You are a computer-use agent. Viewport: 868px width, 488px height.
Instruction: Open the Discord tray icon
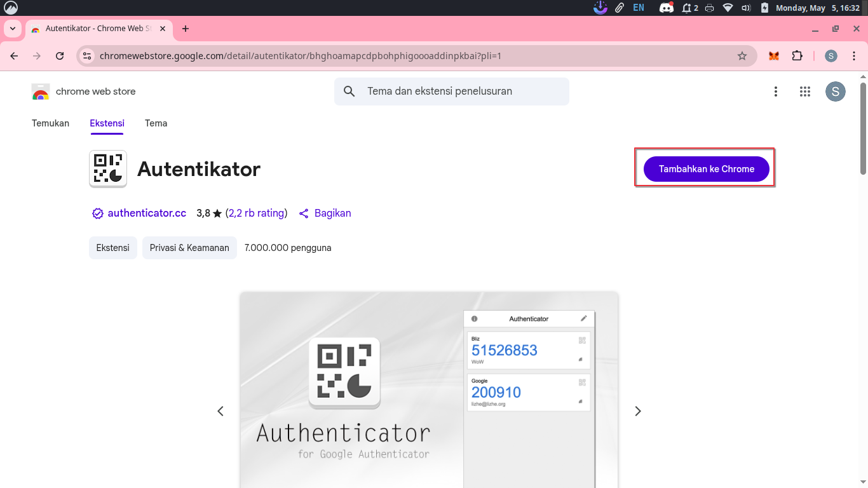666,8
